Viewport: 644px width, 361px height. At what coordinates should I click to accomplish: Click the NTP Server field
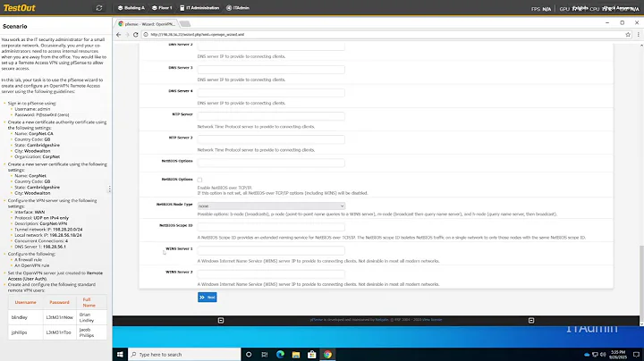[x=271, y=116]
